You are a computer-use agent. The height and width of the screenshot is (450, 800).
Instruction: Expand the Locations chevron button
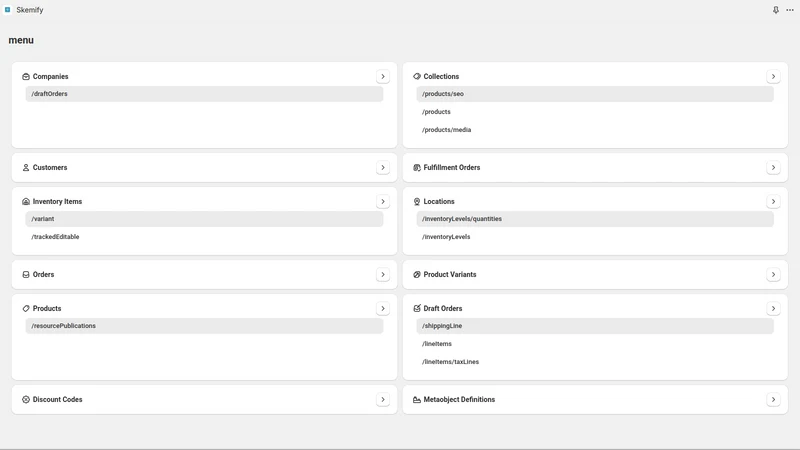773,202
